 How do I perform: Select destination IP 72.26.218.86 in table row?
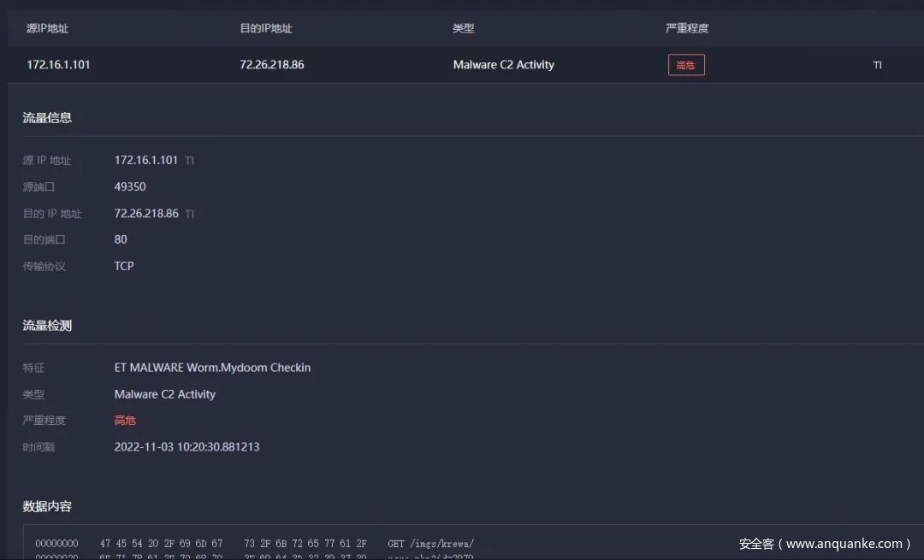[x=272, y=65]
